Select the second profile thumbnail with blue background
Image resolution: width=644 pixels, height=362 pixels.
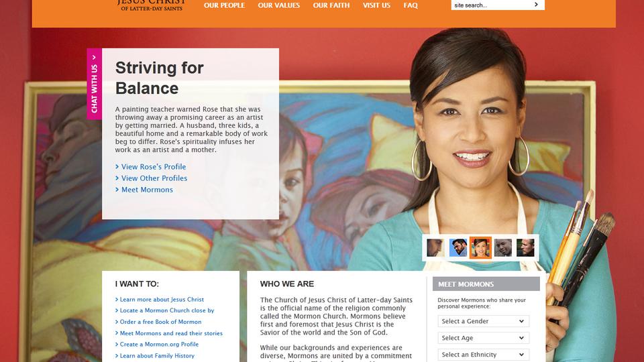(x=458, y=248)
